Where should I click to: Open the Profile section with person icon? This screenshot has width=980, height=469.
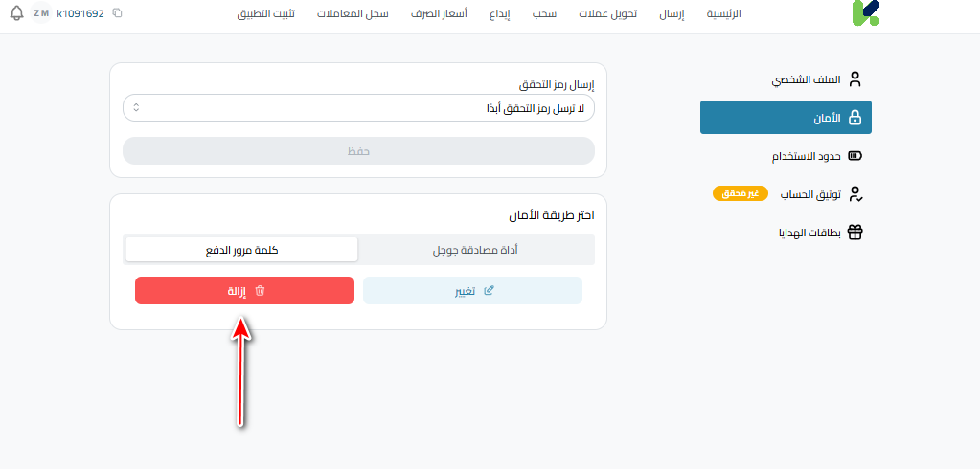[855, 79]
